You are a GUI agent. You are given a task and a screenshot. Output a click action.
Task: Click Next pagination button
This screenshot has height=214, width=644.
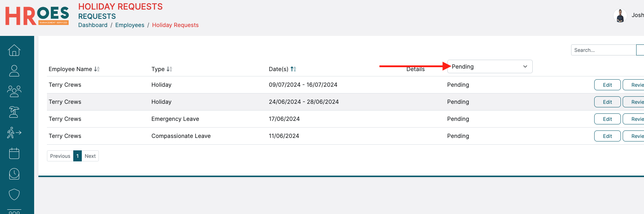(x=90, y=156)
